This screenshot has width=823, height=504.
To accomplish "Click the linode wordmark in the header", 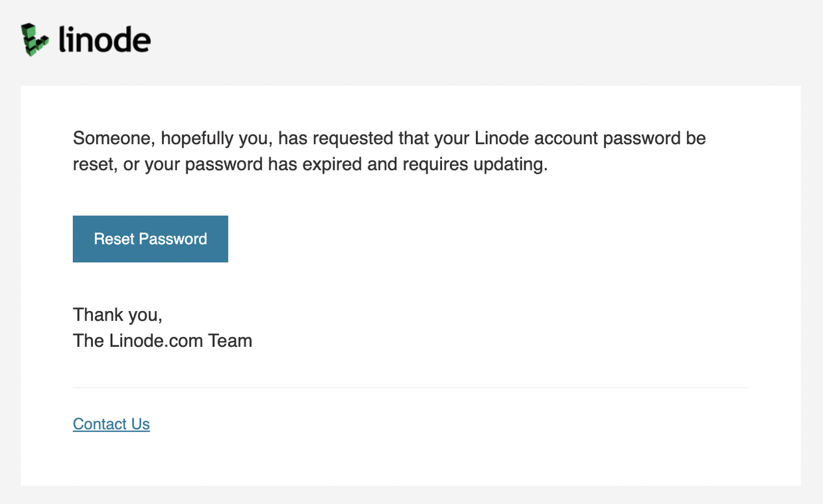I will [x=104, y=40].
